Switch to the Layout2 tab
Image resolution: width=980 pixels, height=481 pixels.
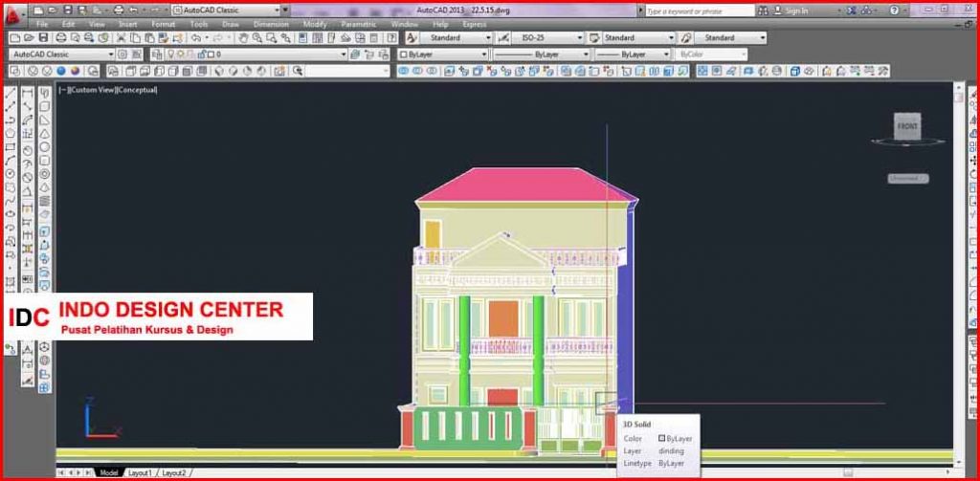[x=174, y=473]
